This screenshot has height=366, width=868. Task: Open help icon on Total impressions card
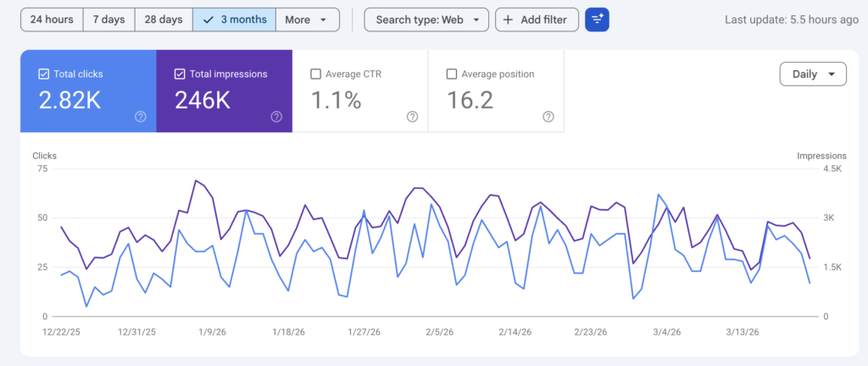(276, 117)
